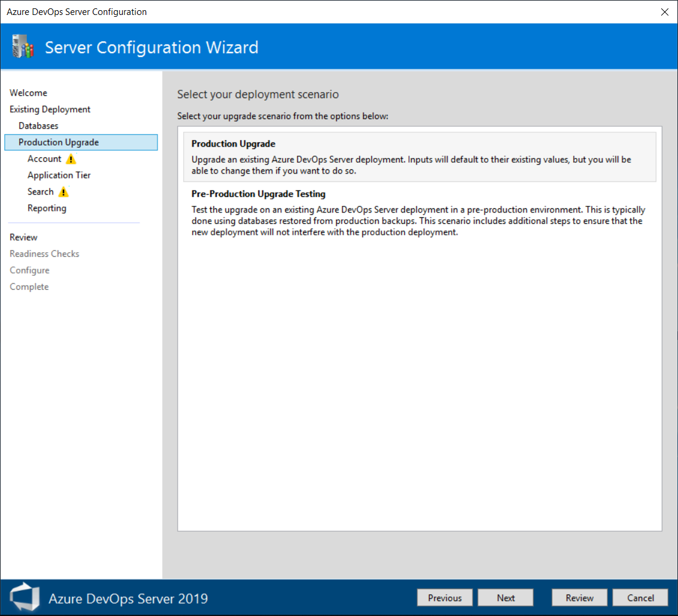678x616 pixels.
Task: Open the Account step
Action: pyautogui.click(x=44, y=159)
